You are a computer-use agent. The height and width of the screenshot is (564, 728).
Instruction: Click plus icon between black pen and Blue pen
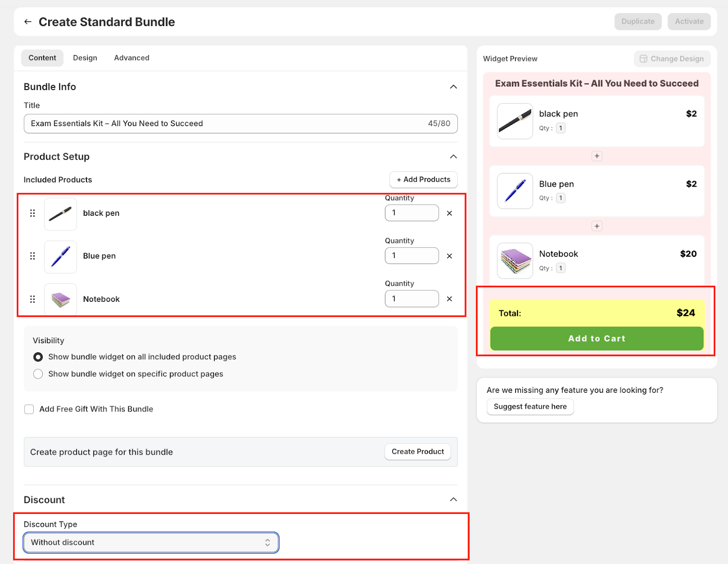pos(597,156)
